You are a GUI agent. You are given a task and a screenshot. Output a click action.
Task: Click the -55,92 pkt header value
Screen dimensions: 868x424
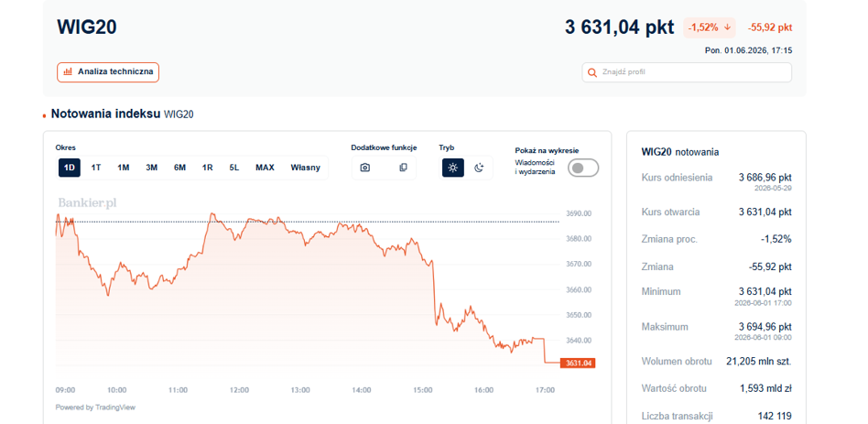(769, 27)
